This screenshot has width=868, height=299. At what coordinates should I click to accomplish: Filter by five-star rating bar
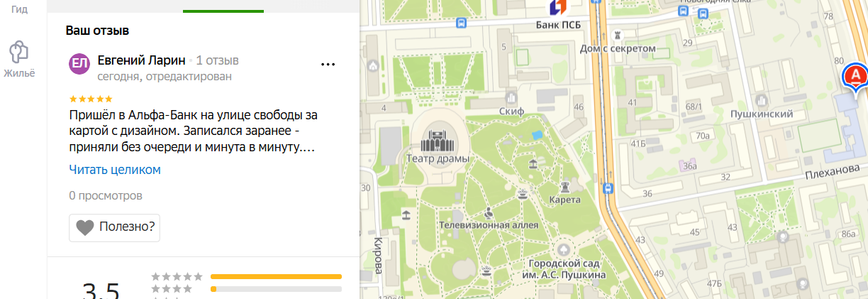point(276,276)
